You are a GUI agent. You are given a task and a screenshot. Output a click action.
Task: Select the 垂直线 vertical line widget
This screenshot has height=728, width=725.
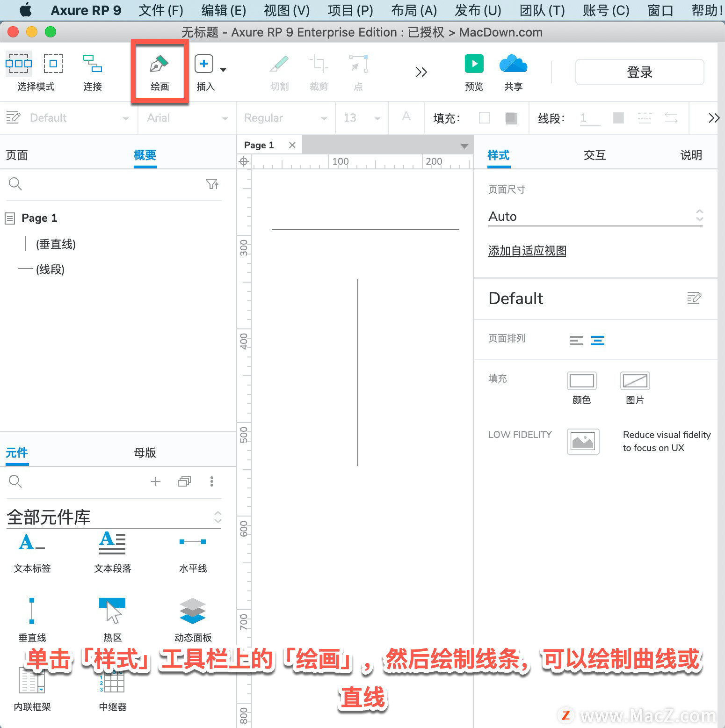(32, 620)
